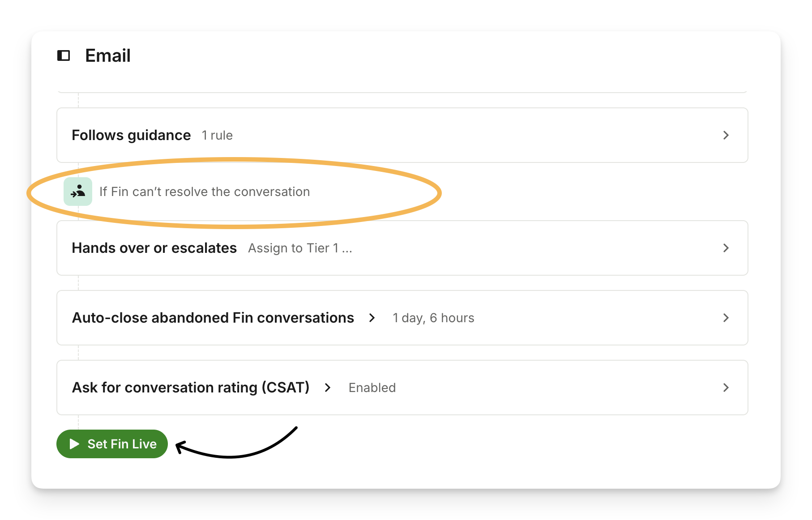Select the "Assign to Tier 1 ..." summary

click(300, 248)
